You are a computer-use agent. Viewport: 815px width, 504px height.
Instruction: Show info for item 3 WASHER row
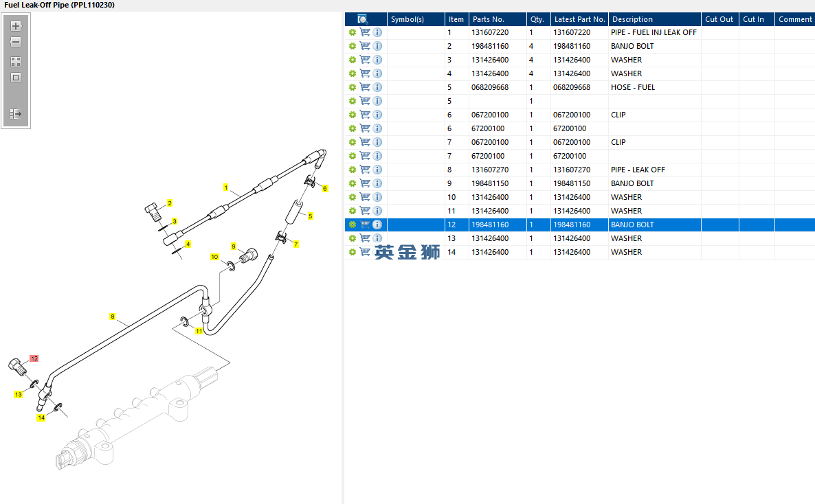click(x=377, y=60)
